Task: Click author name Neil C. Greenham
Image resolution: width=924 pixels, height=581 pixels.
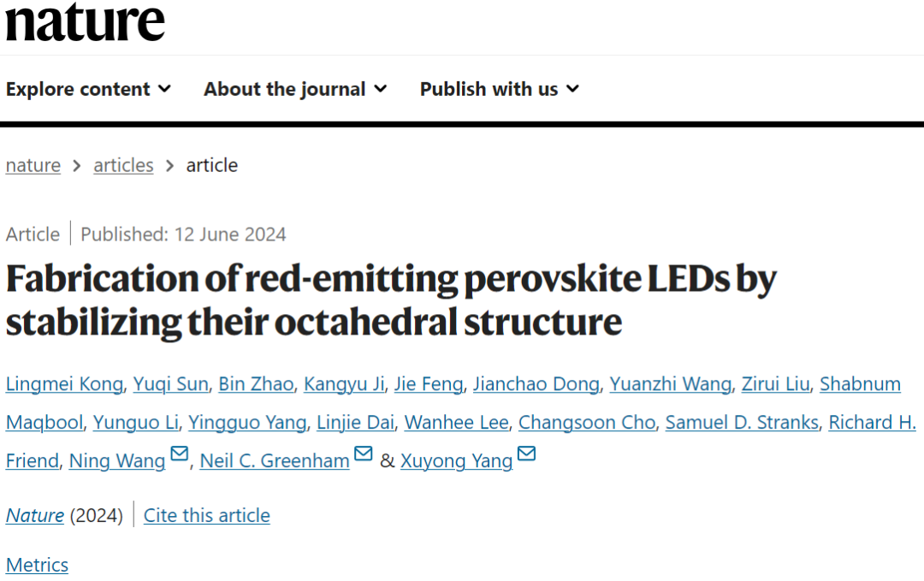Action: point(275,461)
